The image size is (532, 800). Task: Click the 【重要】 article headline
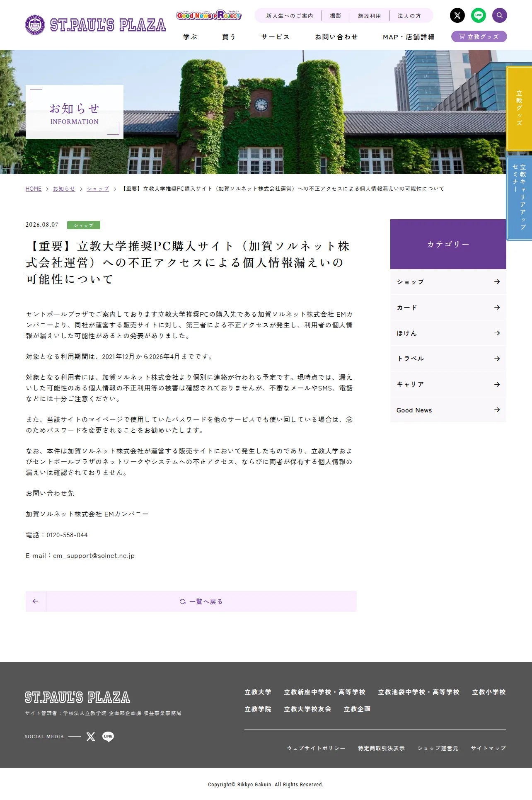189,263
